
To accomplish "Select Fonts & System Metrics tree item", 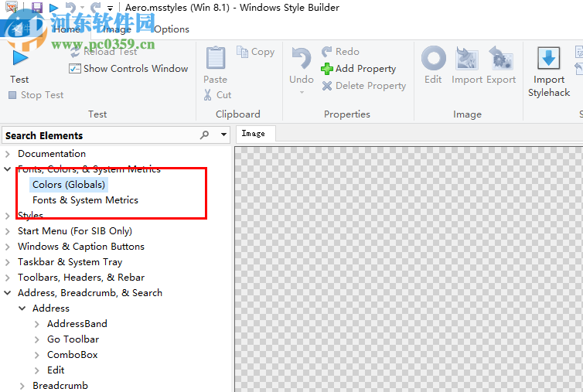I will (85, 200).
